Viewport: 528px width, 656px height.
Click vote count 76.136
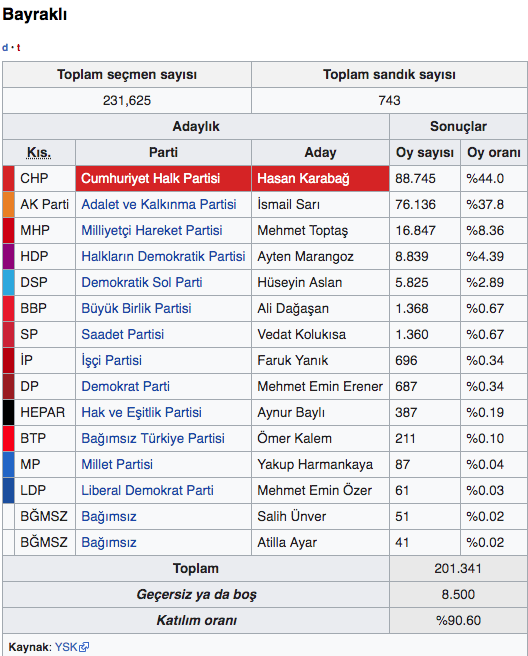coord(415,205)
